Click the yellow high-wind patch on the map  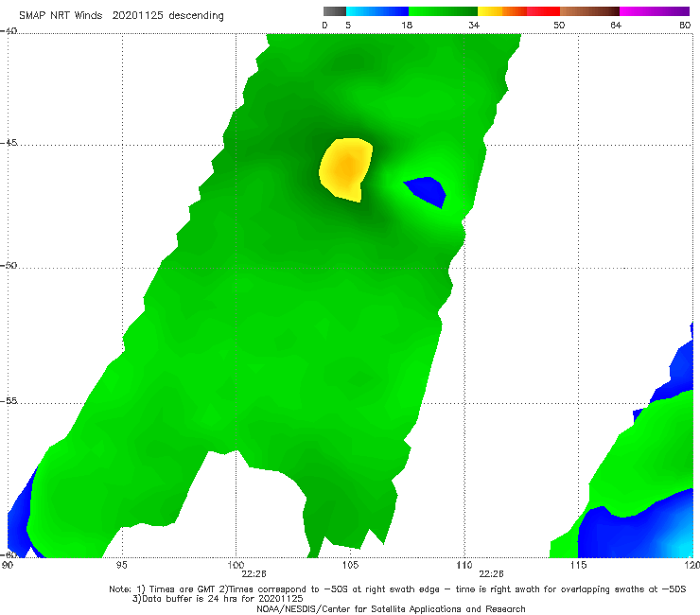[346, 169]
